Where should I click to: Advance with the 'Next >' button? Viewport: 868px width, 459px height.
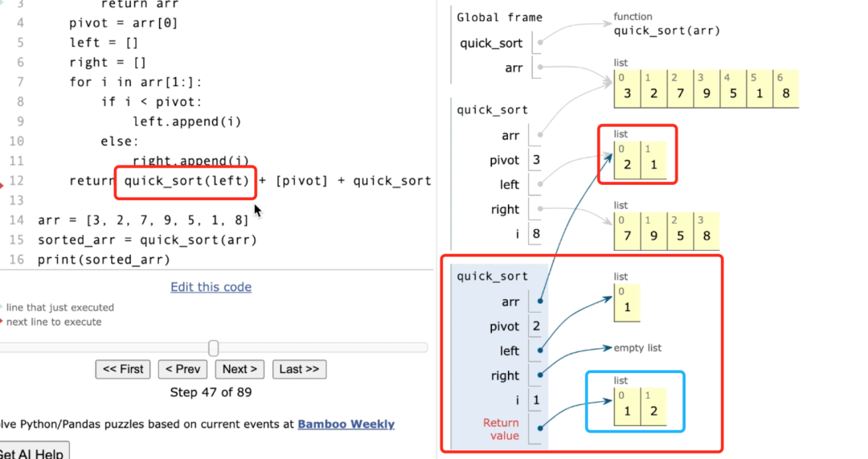(240, 369)
